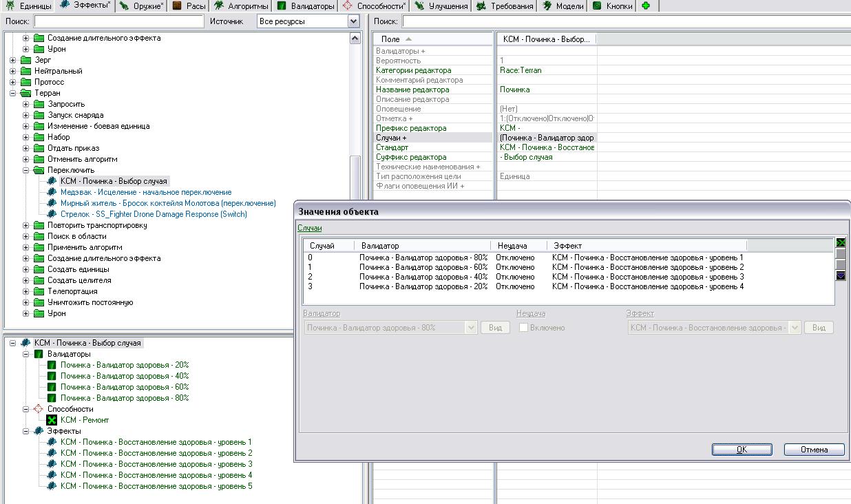Image resolution: width=851 pixels, height=504 pixels.
Task: Open the Улучшения tab
Action: pyautogui.click(x=441, y=6)
